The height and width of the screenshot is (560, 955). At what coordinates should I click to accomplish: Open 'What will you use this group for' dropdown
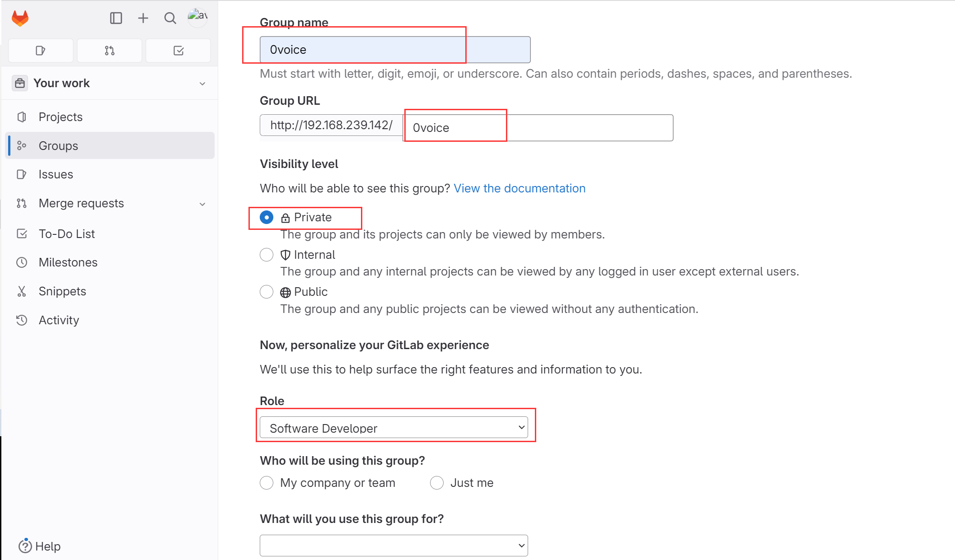[x=394, y=546]
